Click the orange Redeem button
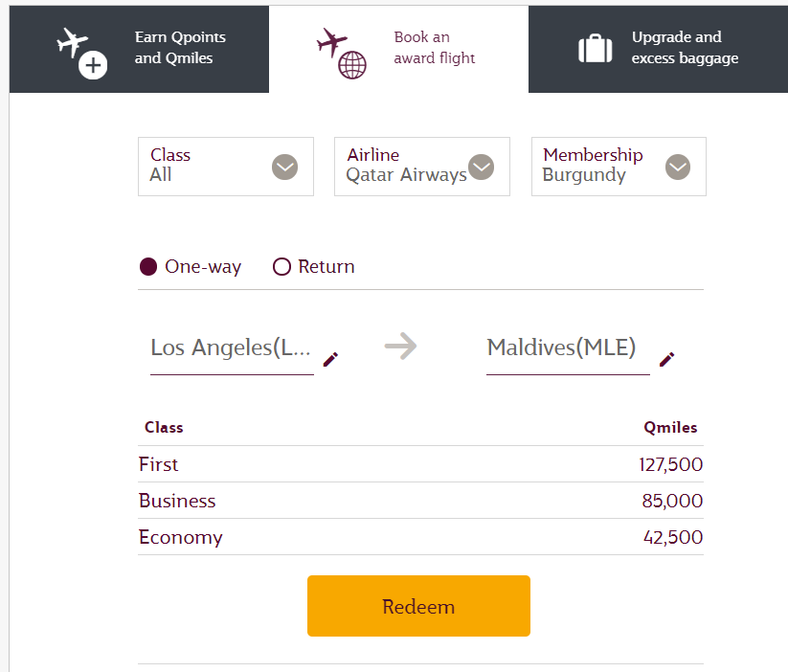This screenshot has height=672, width=788. click(418, 606)
